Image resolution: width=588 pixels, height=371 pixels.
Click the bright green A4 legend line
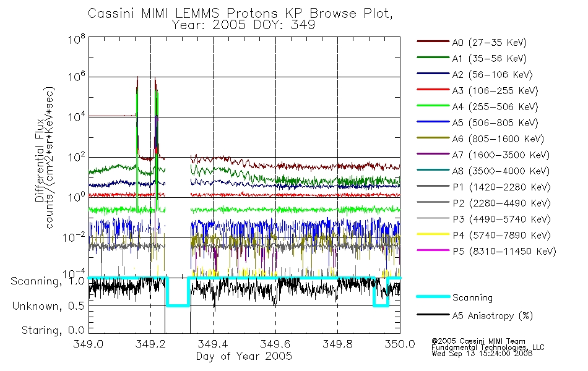click(x=433, y=106)
